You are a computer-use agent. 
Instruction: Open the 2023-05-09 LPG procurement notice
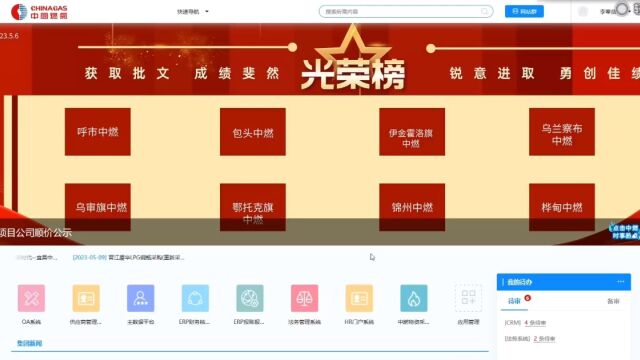(x=128, y=258)
